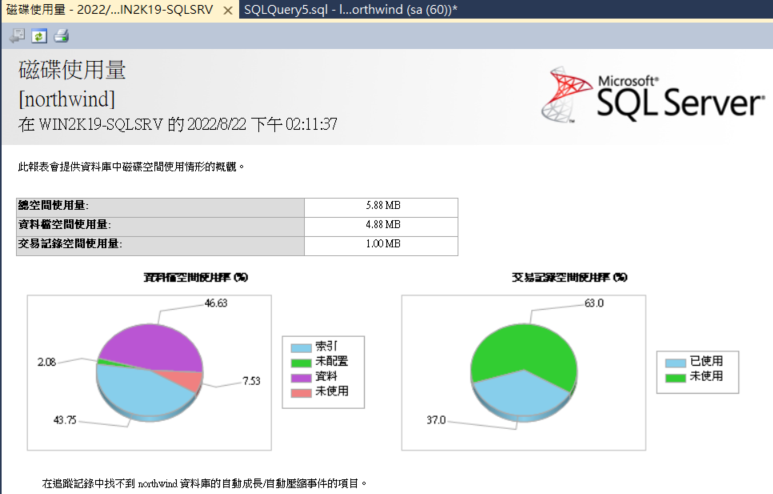Select the 磁碟使用量 report title

tap(72, 70)
